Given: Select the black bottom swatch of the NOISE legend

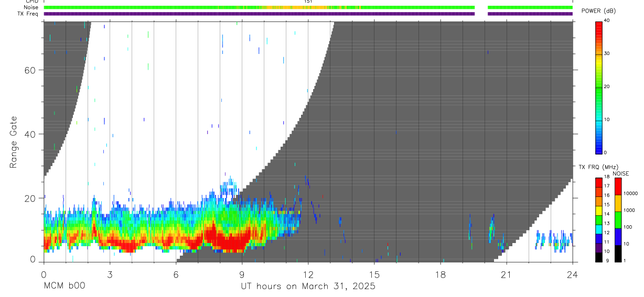Looking at the screenshot, I should [618, 254].
